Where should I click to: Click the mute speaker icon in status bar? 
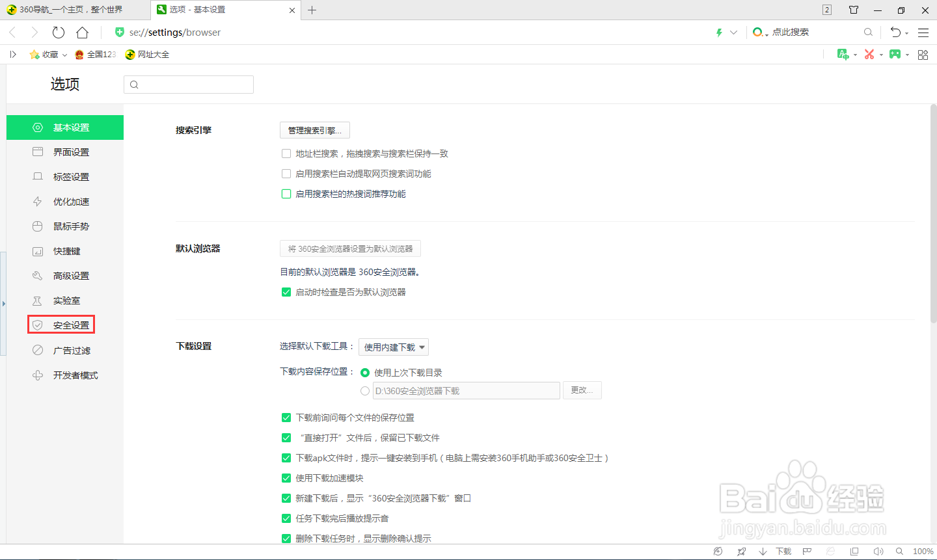(878, 552)
